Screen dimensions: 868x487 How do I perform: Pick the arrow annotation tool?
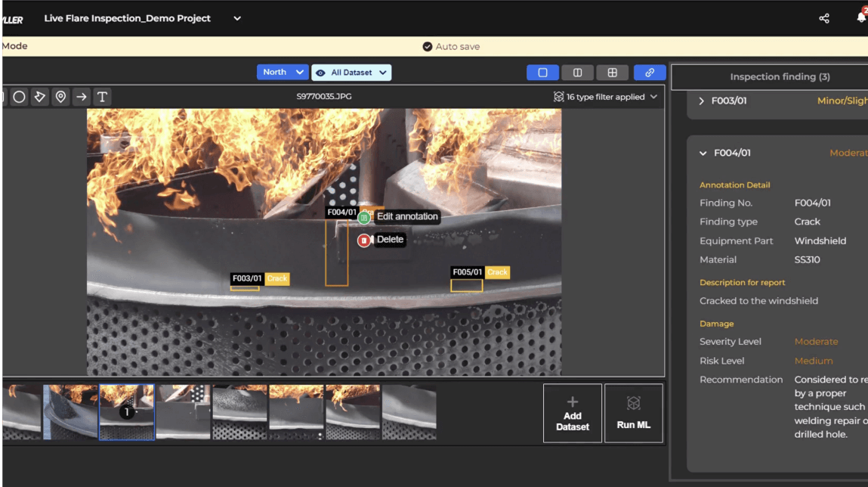click(82, 97)
